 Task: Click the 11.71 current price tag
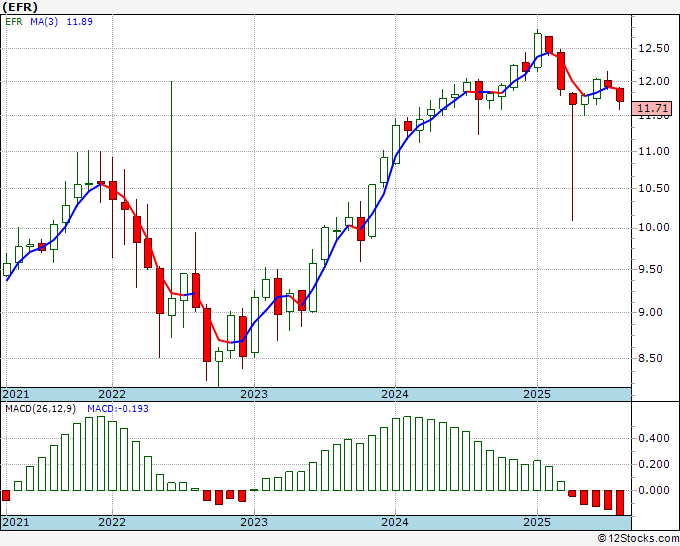click(x=651, y=108)
